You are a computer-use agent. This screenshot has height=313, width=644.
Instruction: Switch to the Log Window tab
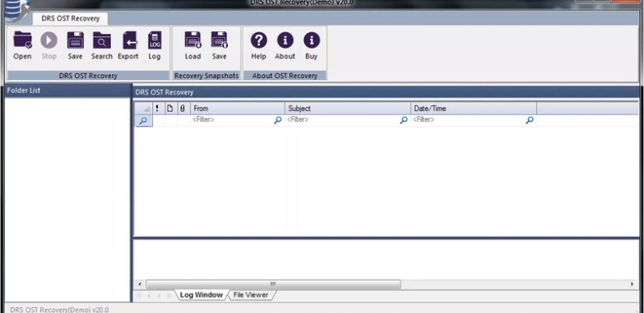[x=202, y=295]
